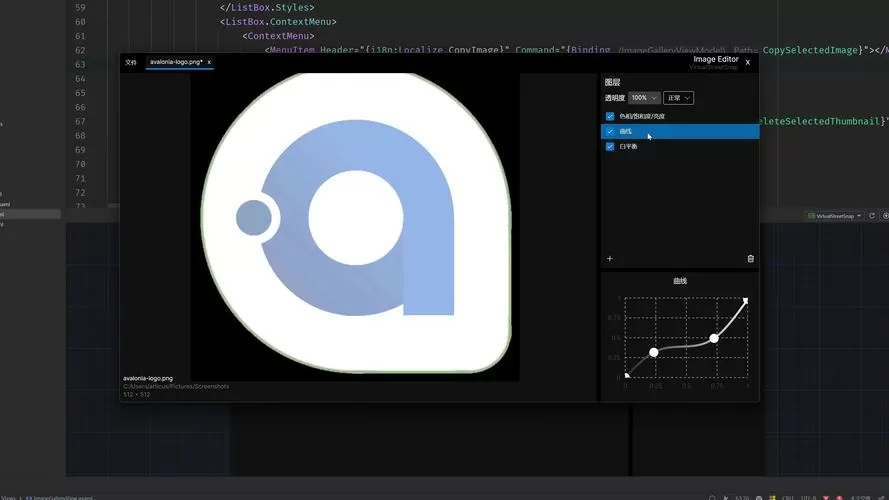Select the curve end point at top right
Screen dimensions: 889x500
tap(746, 300)
